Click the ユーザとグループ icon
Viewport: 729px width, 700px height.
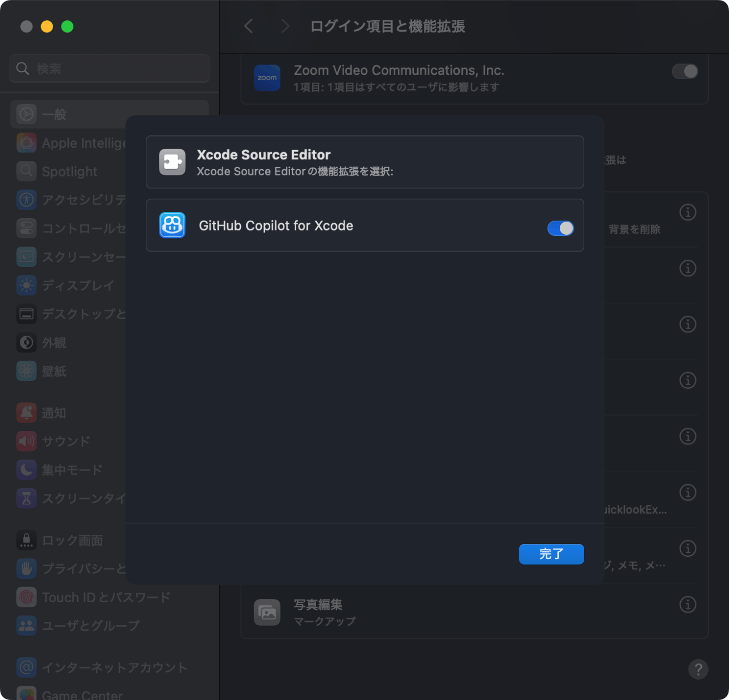(27, 626)
